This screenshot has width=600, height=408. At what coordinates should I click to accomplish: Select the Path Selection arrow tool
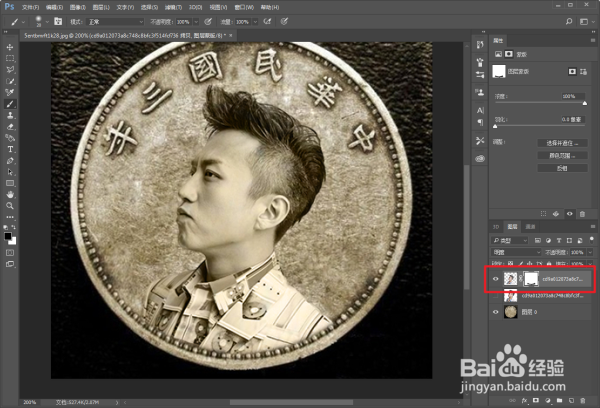(10, 172)
